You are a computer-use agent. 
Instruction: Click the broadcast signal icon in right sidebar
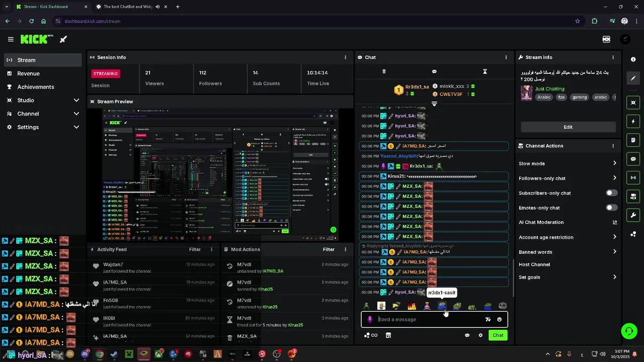(x=633, y=177)
